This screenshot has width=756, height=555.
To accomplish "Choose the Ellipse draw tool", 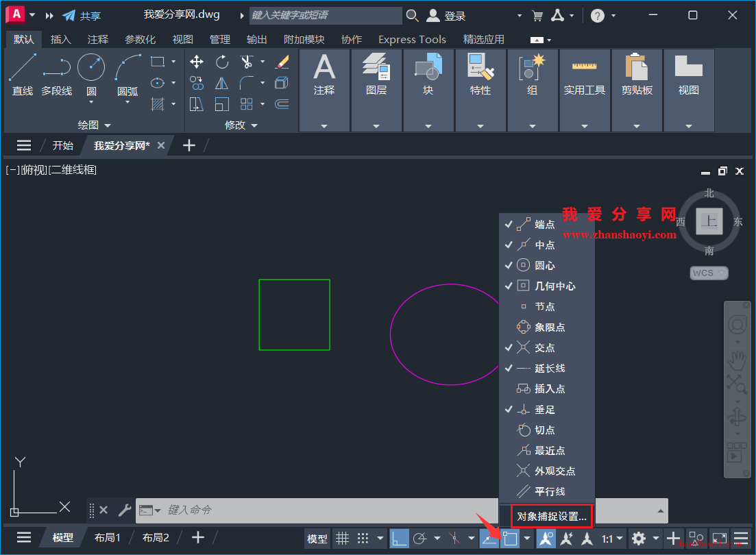I will coord(158,83).
